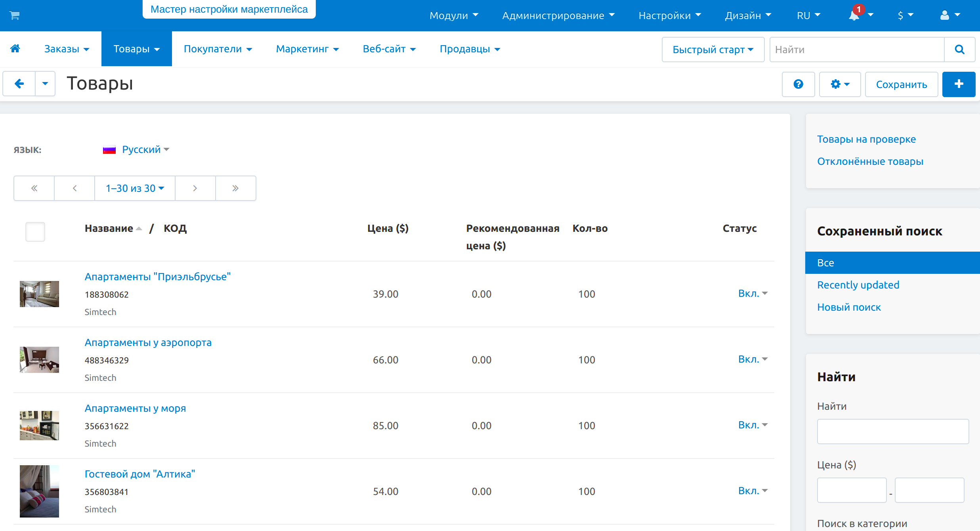Click the Гостевой дом Алтика thumbnail
Image resolution: width=980 pixels, height=531 pixels.
tap(39, 491)
